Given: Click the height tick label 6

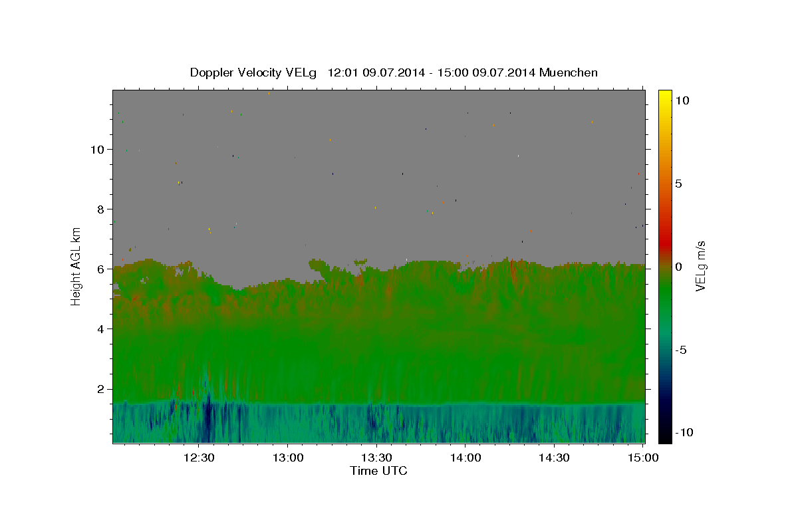Looking at the screenshot, I should coord(100,269).
